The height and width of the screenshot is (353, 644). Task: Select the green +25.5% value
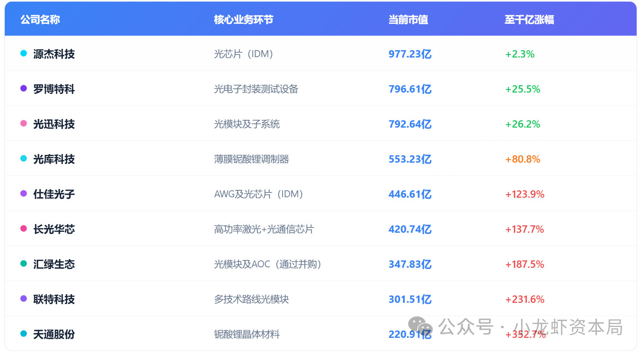(523, 89)
